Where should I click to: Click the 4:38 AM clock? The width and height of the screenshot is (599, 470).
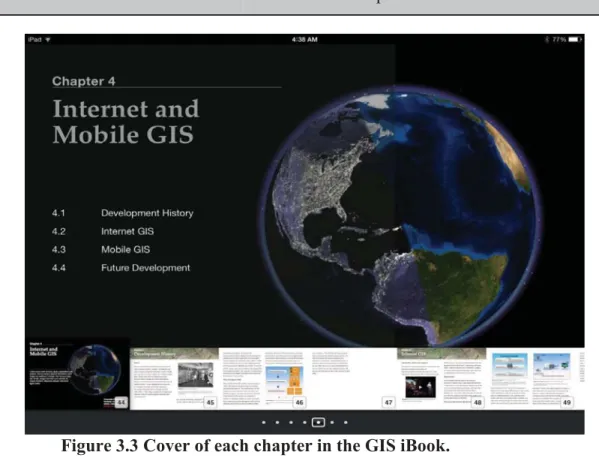(304, 39)
